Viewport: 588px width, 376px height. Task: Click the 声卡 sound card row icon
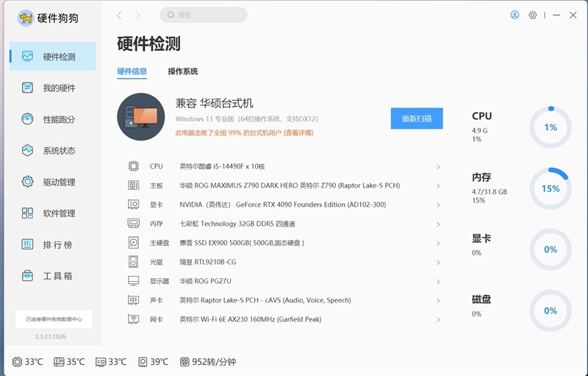[x=134, y=299]
